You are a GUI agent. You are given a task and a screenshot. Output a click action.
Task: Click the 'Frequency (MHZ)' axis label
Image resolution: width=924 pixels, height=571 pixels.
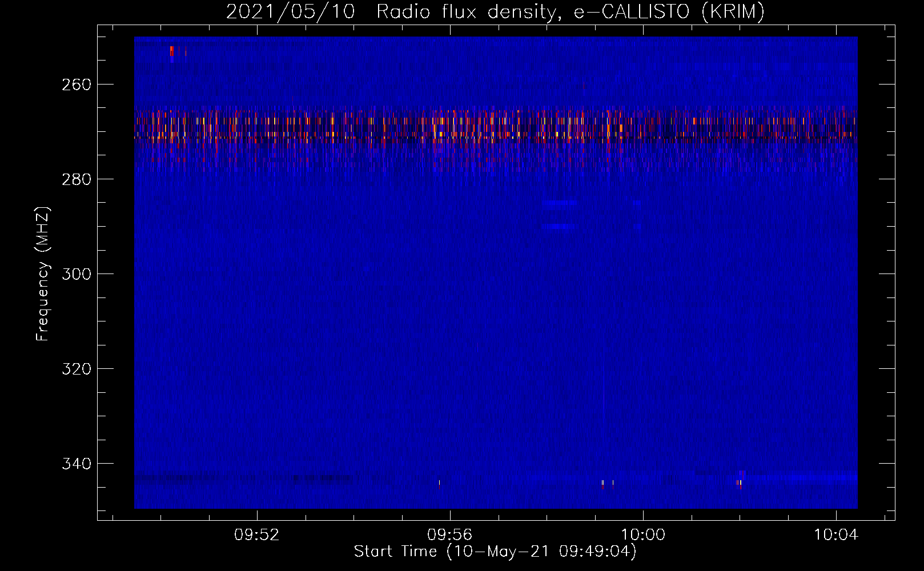coord(43,274)
